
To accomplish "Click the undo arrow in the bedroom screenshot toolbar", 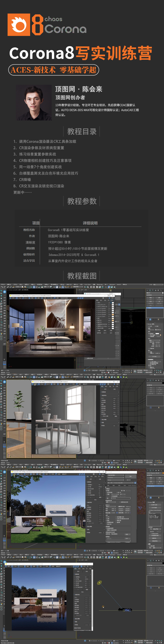I will coord(2,287).
